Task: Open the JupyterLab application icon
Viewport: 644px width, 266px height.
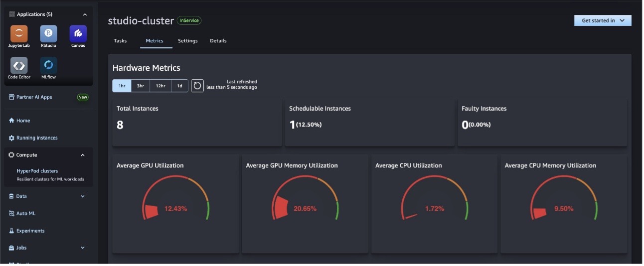Action: tap(19, 34)
